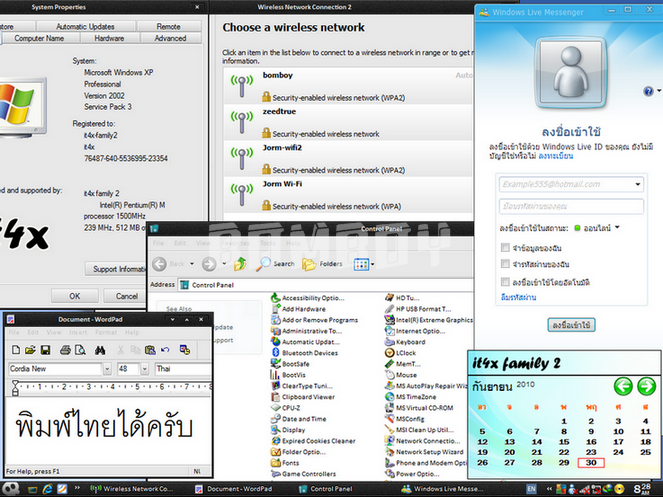Open the Date and Time item

(x=299, y=419)
